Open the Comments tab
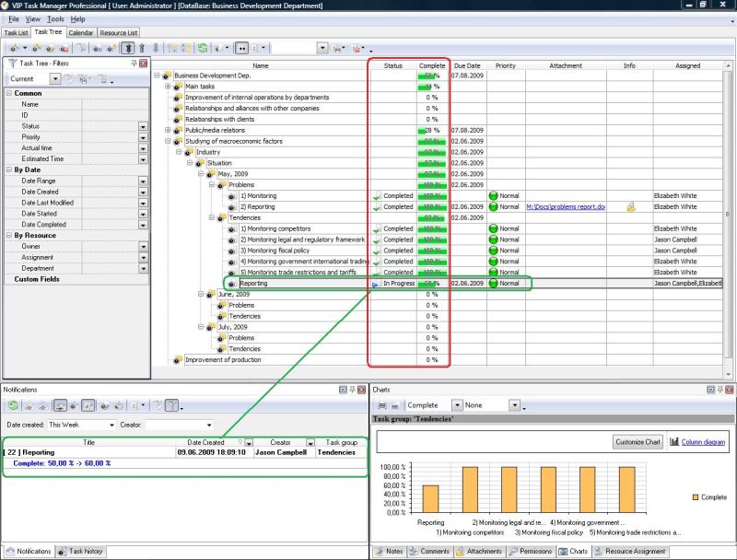 pos(429,551)
